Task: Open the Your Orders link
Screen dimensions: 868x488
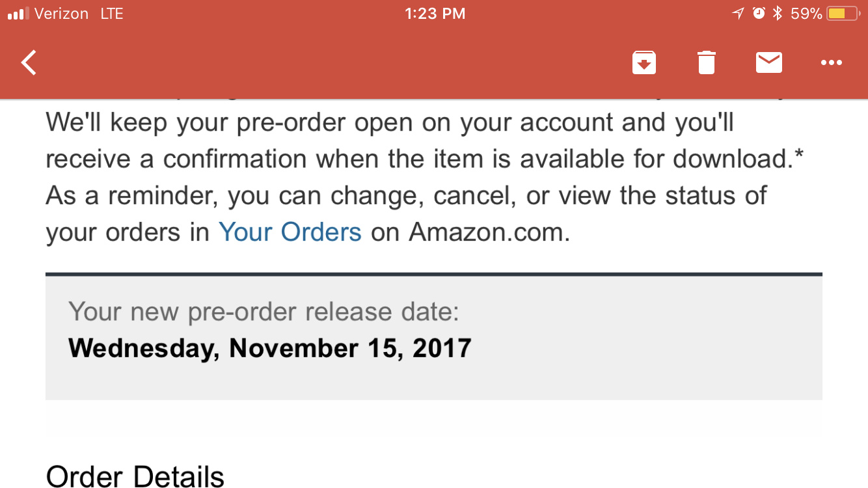Action: pyautogui.click(x=290, y=232)
